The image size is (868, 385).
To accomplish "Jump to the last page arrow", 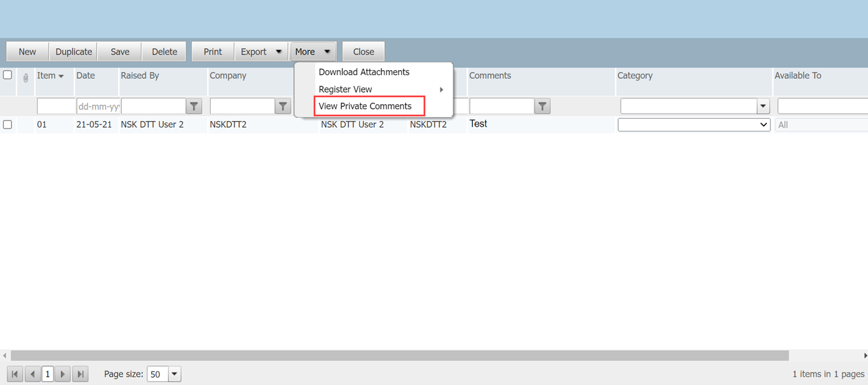I will (80, 374).
